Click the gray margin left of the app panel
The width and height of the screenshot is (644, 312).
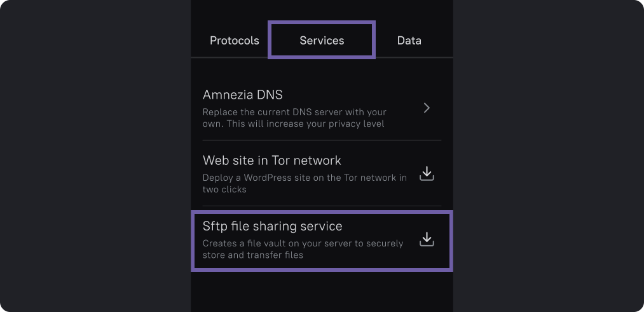pyautogui.click(x=95, y=156)
